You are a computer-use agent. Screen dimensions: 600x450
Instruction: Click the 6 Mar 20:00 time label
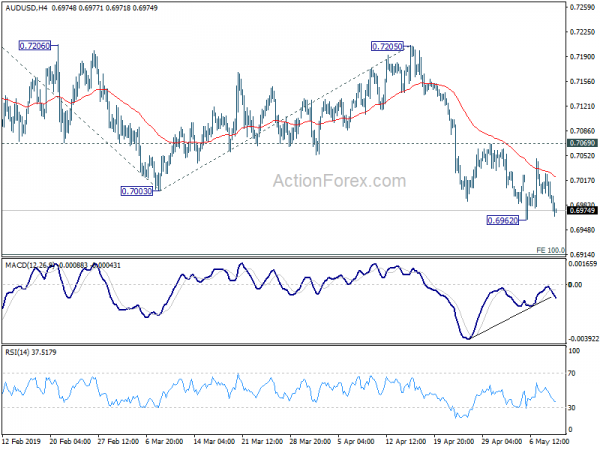coord(164,441)
